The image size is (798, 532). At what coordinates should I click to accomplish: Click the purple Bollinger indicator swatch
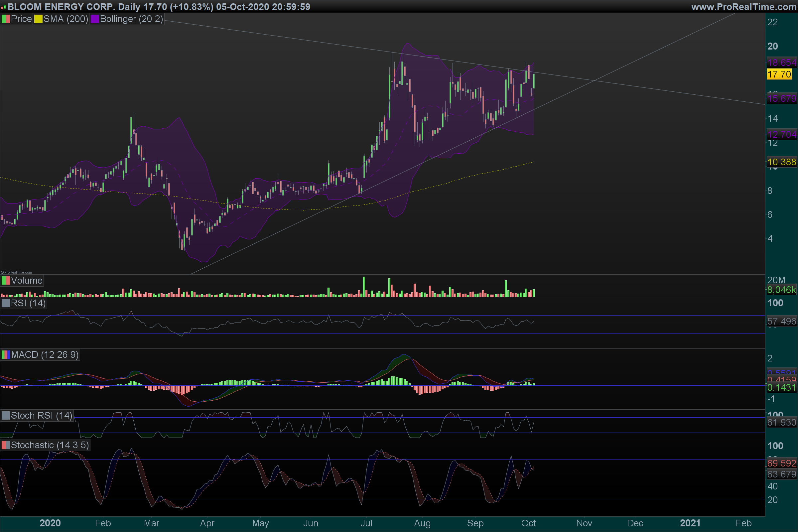click(x=95, y=19)
